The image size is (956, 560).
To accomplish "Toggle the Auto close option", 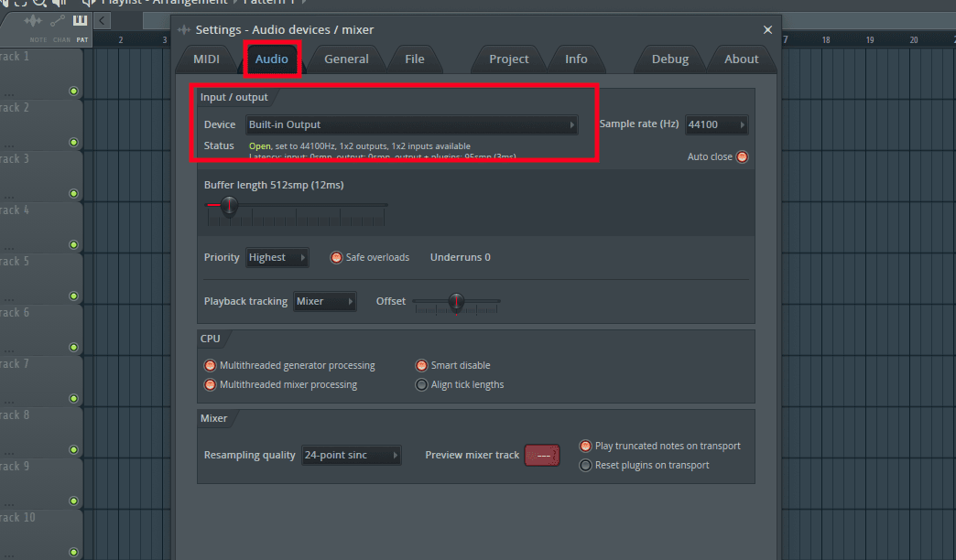I will point(742,156).
